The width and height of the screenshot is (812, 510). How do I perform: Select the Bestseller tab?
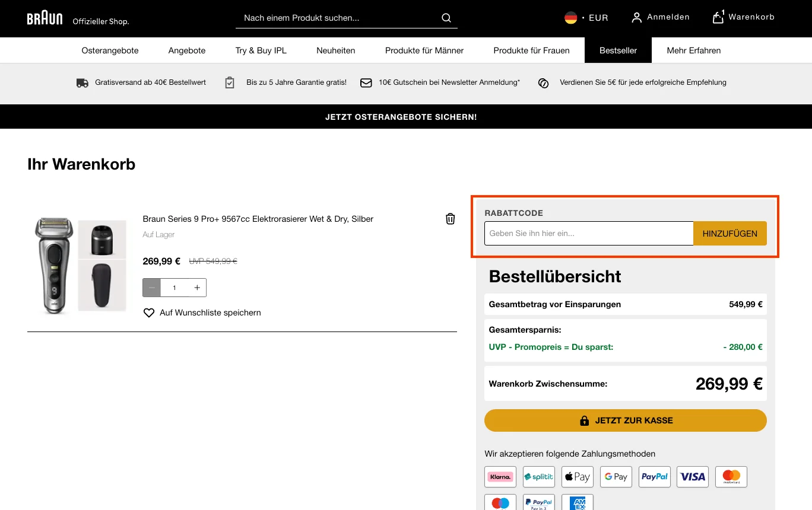tap(618, 50)
